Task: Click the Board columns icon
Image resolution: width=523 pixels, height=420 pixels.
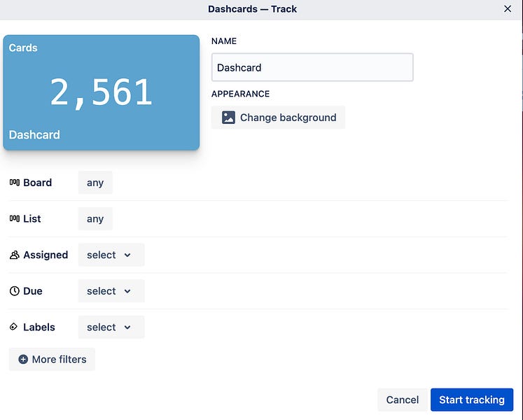Action: coord(14,182)
